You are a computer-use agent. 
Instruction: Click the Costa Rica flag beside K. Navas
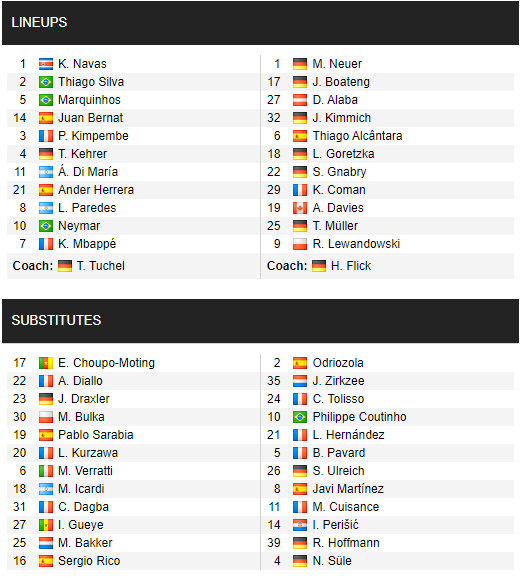tap(46, 64)
